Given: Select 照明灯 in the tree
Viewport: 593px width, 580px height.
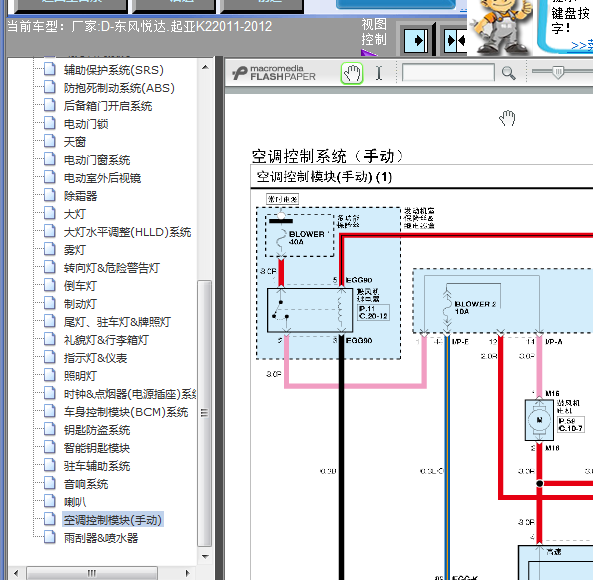Looking at the screenshot, I should (x=80, y=376).
